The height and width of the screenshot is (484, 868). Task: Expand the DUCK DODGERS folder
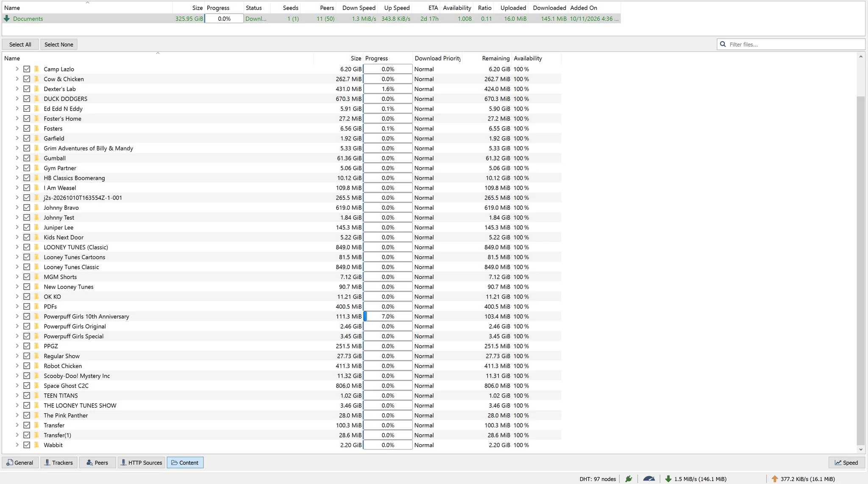click(17, 99)
